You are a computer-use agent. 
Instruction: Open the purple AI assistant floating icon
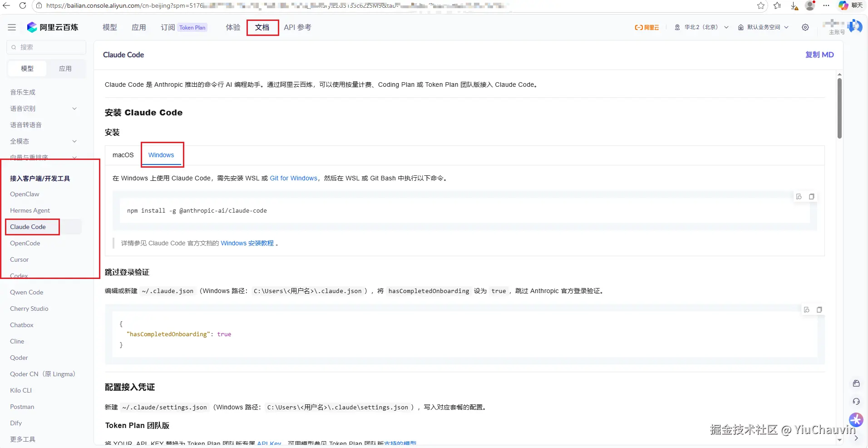[856, 420]
